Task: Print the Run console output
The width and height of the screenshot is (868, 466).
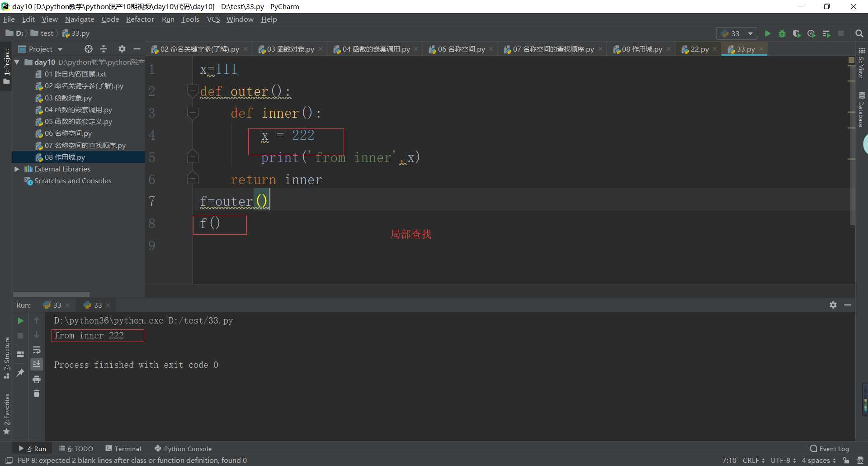Action: 37,379
